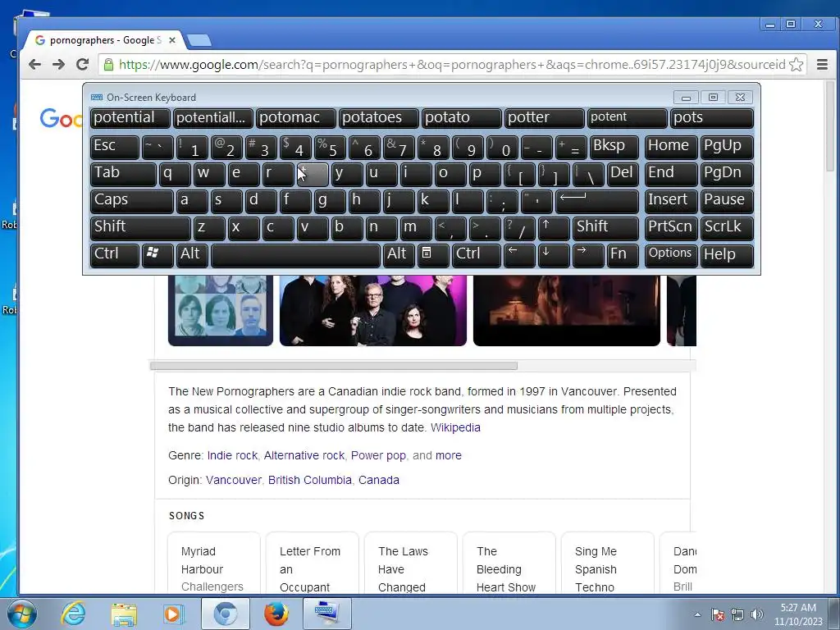Image resolution: width=840 pixels, height=630 pixels.
Task: Choose the "potatoes" word prediction
Action: (379, 118)
